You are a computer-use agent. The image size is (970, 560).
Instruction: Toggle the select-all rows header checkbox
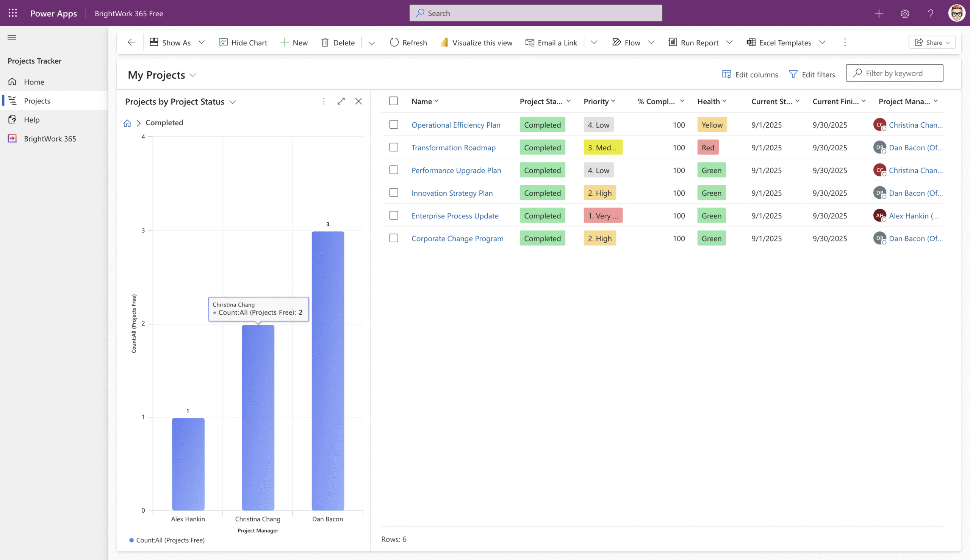(x=393, y=101)
